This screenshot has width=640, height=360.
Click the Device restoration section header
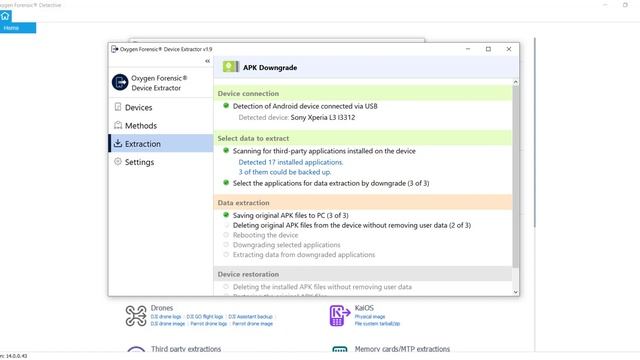[x=362, y=274]
